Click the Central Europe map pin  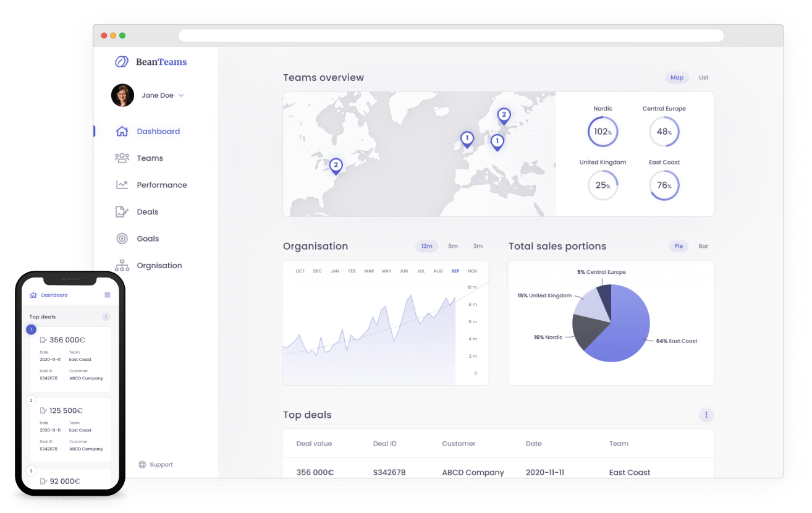(497, 142)
